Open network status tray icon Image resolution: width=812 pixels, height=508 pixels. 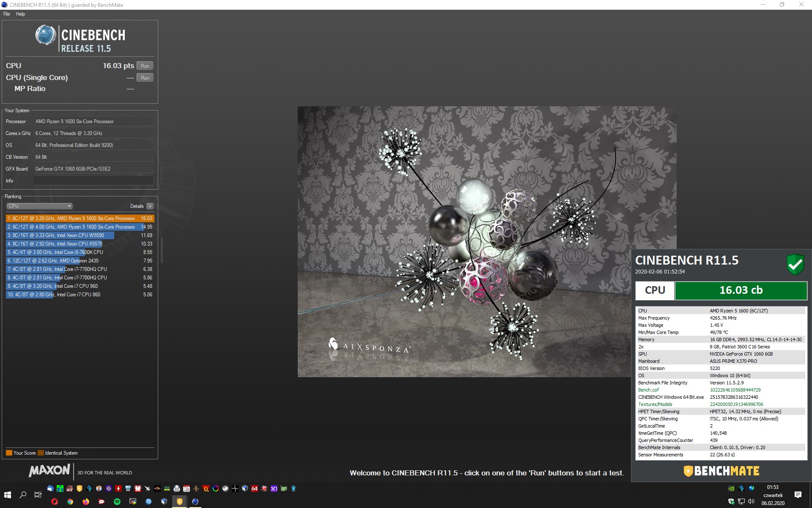pos(741,502)
